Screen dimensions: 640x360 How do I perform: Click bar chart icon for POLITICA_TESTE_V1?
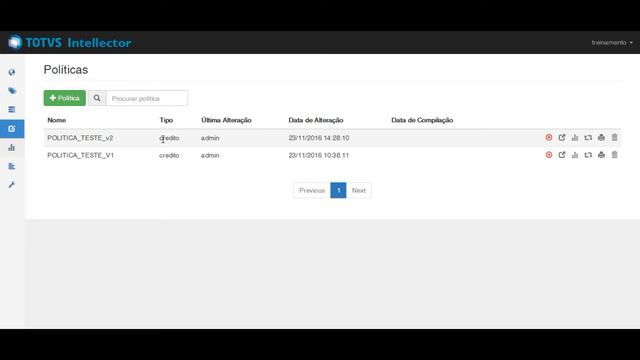575,155
